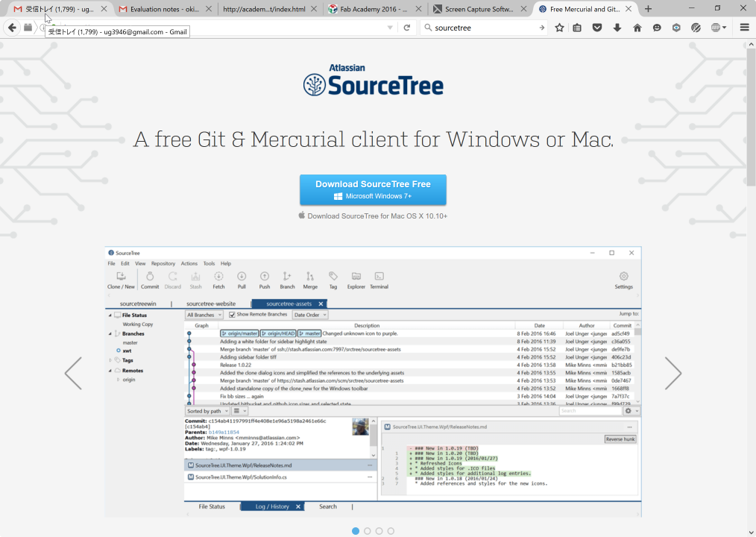This screenshot has height=537, width=756.
Task: Click the hexagon eye extension icon
Action: click(x=676, y=28)
